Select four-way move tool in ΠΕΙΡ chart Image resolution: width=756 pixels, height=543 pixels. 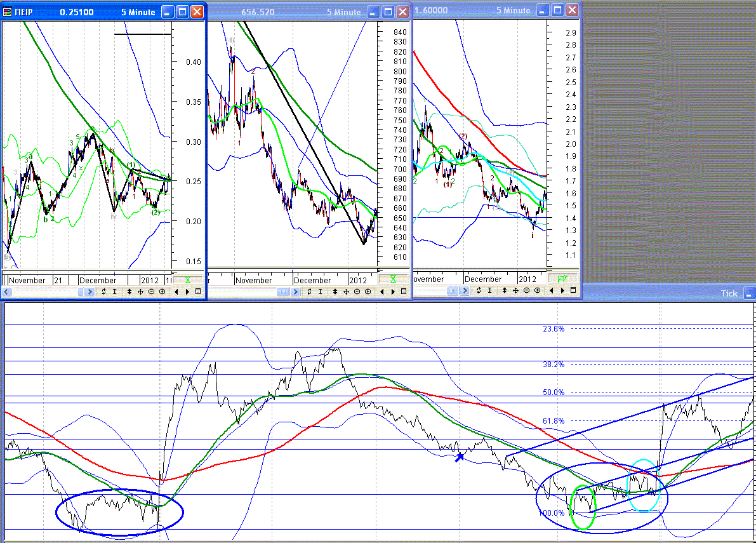pos(140,292)
